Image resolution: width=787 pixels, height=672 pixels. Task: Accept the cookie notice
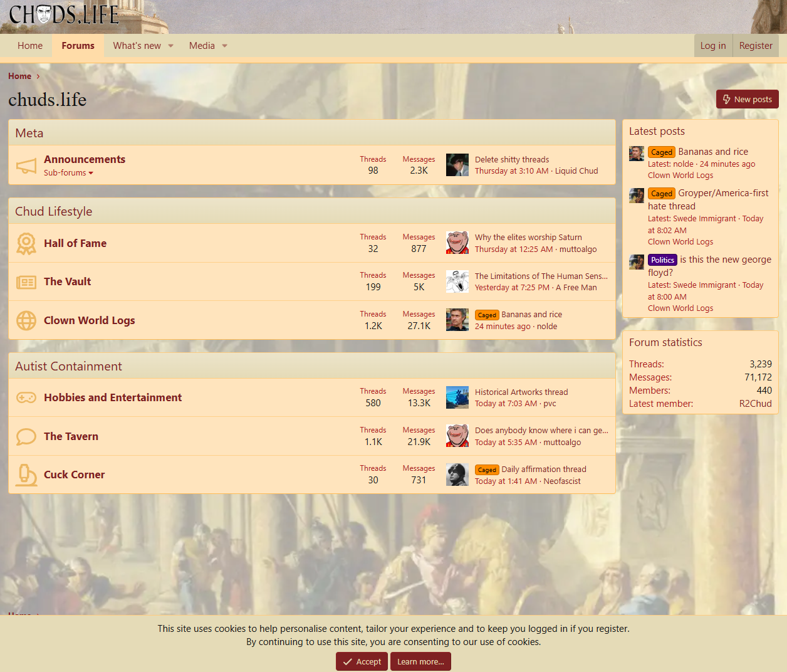(362, 661)
